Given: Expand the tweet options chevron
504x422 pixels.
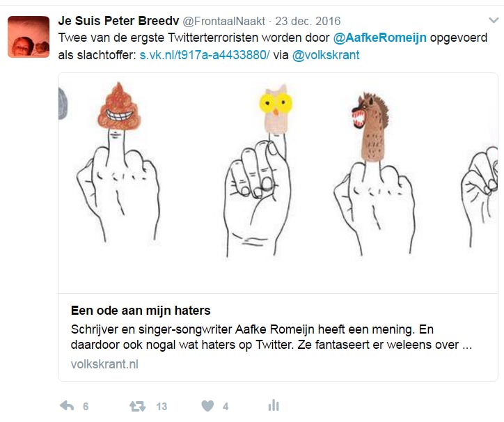Looking at the screenshot, I should (494, 20).
